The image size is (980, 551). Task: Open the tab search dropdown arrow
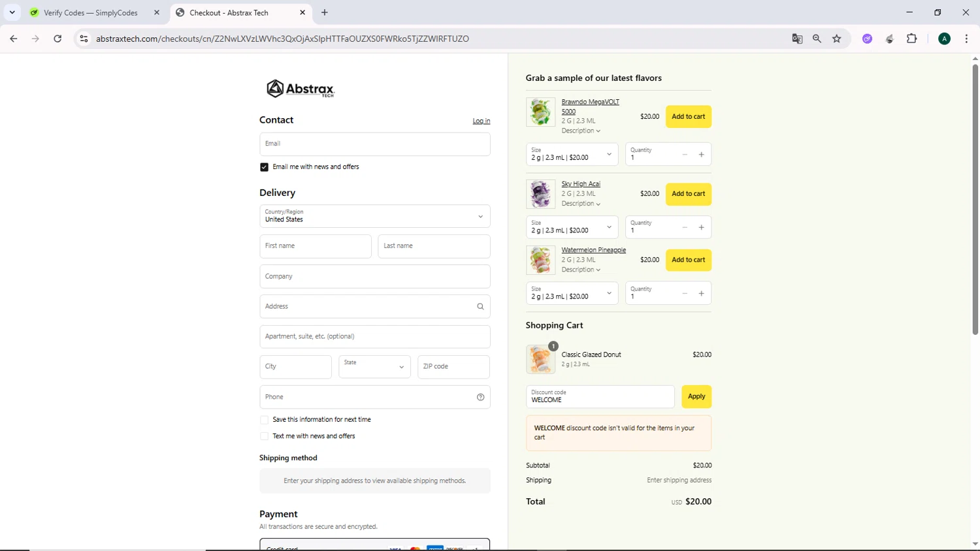pos(12,12)
